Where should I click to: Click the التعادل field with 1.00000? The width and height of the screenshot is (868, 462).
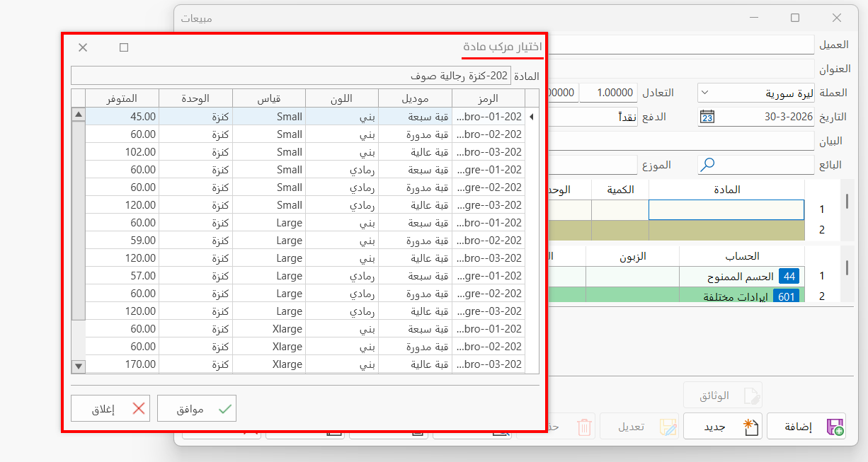609,93
